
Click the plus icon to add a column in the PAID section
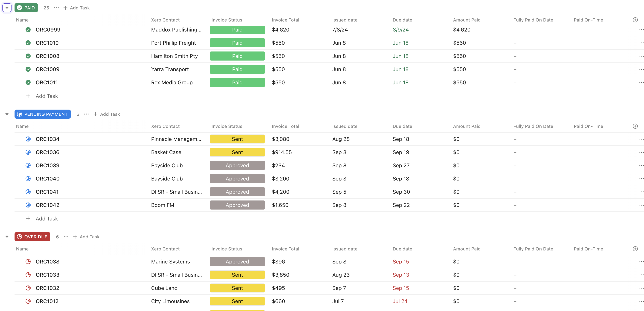point(635,20)
